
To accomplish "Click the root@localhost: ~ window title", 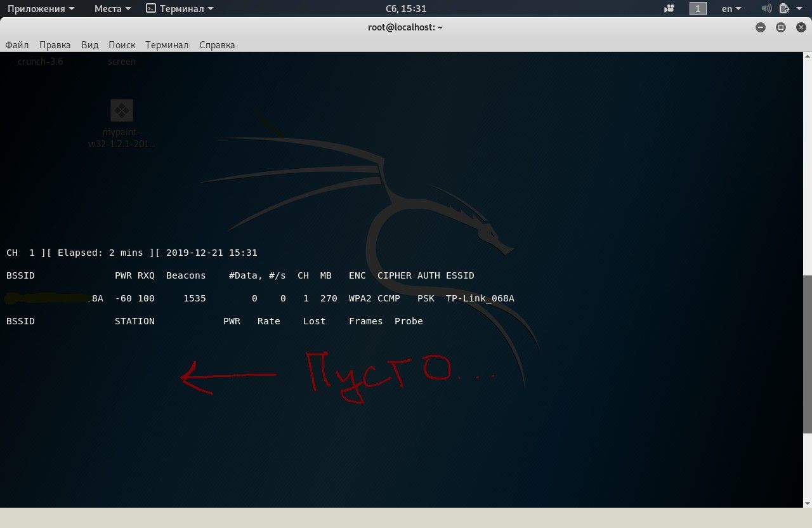I will point(405,27).
